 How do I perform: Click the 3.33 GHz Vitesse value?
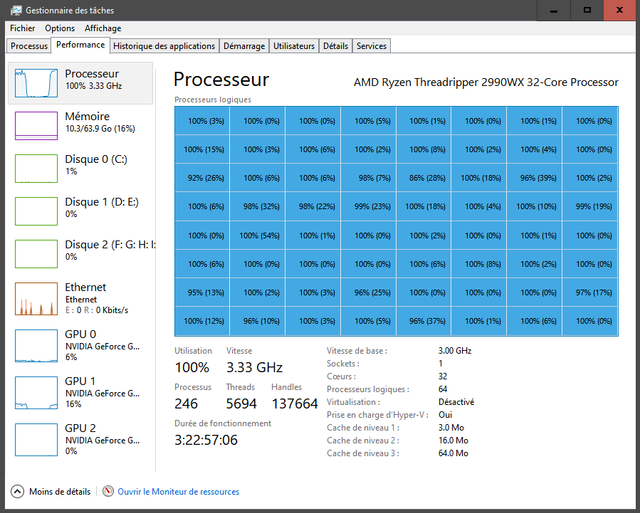click(x=254, y=367)
